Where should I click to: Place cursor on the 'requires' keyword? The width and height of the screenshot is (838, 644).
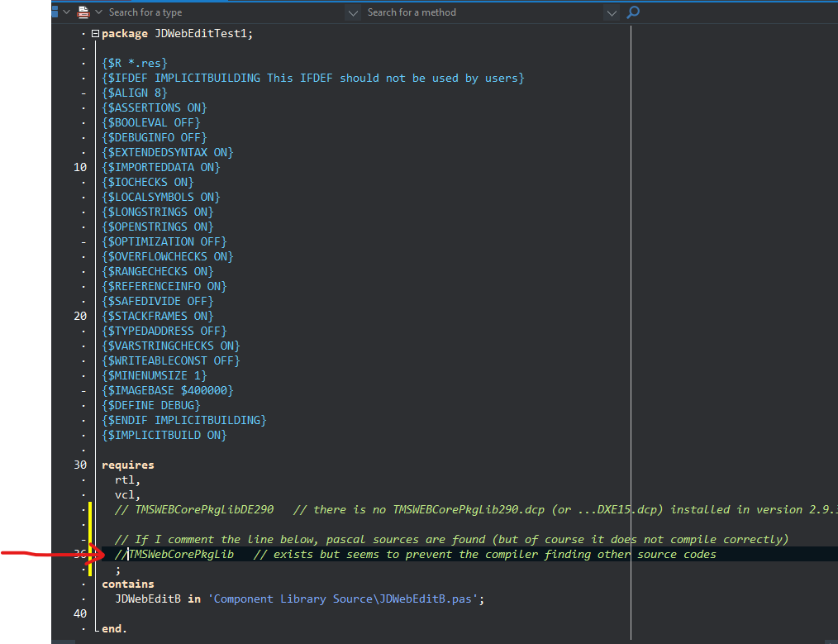(x=127, y=465)
